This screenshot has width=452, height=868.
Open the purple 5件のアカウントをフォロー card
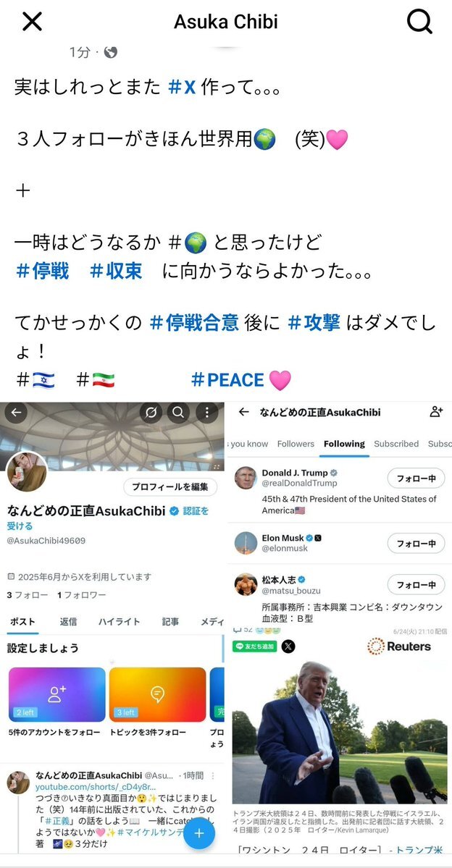point(57,695)
